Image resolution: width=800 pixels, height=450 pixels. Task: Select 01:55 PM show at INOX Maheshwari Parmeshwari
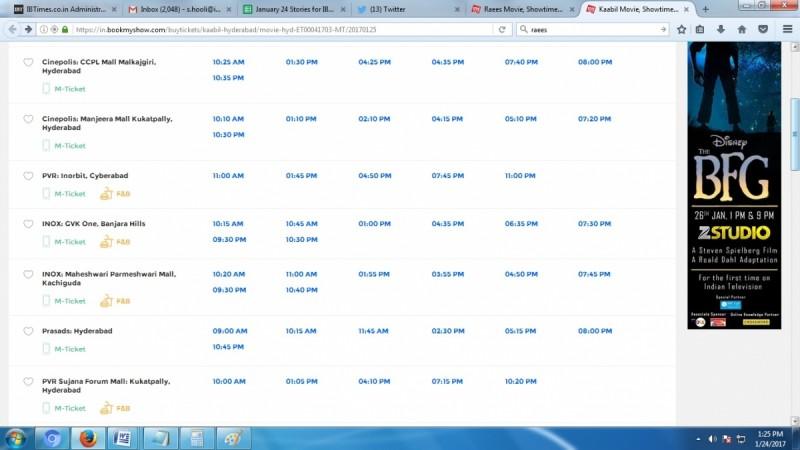click(x=373, y=274)
